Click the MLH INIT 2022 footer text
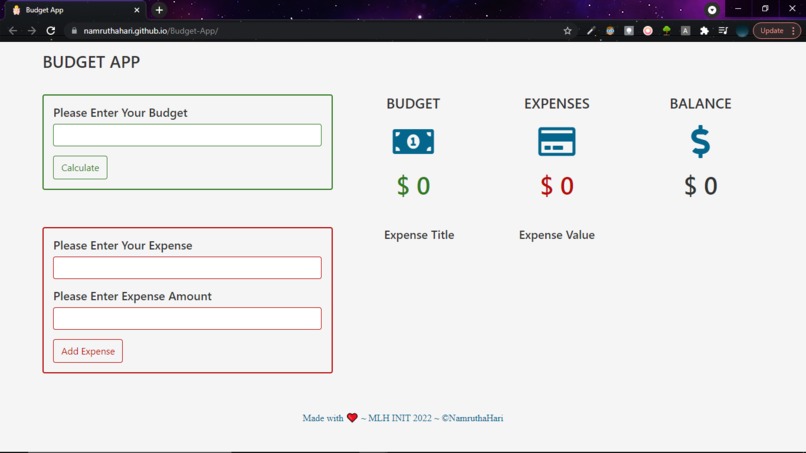 point(400,418)
